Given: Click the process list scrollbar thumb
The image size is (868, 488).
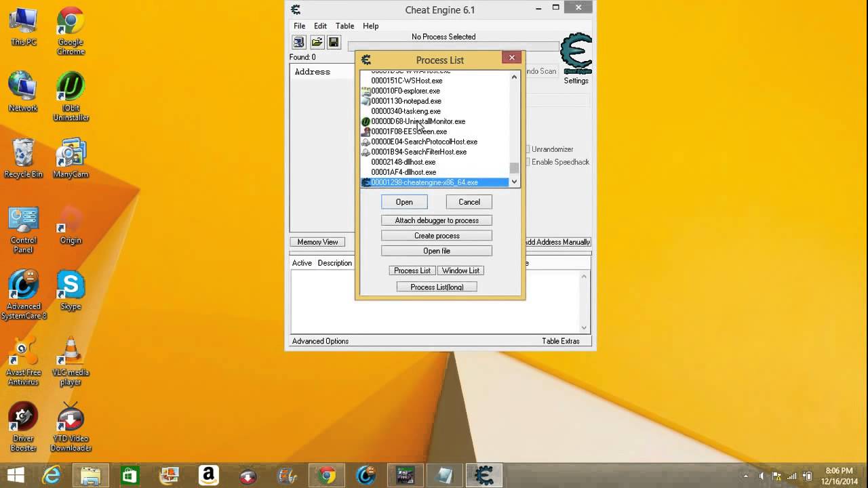Looking at the screenshot, I should click(514, 168).
